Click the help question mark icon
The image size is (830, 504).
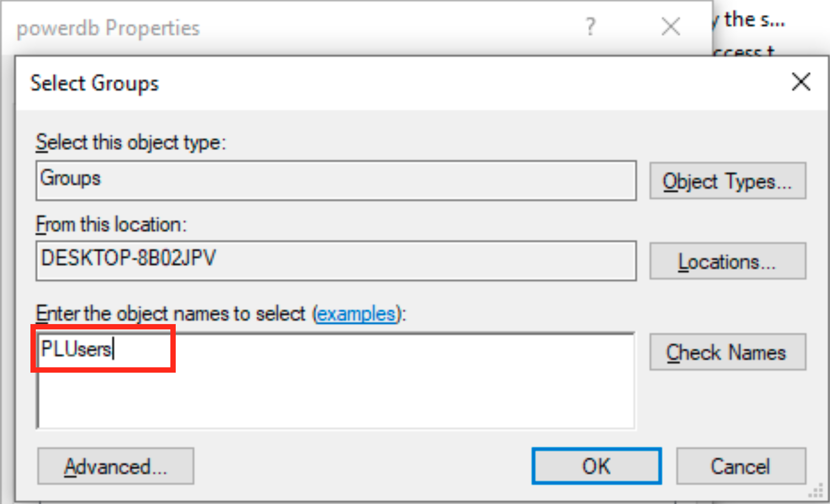click(x=590, y=27)
